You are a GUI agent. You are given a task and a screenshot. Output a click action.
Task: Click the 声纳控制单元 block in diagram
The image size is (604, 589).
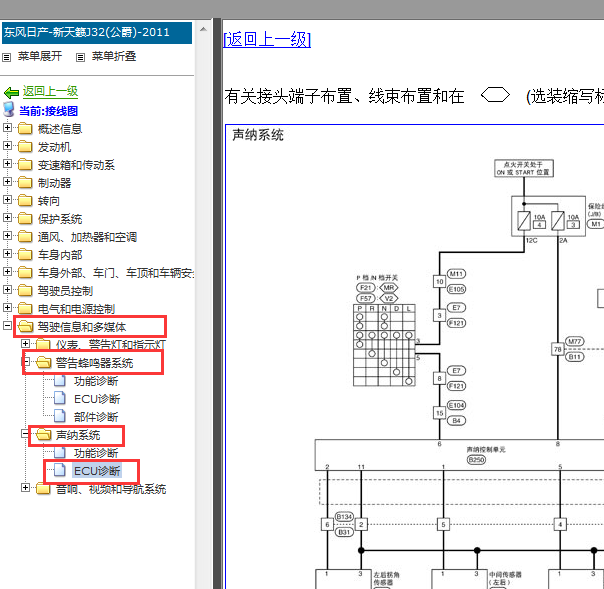click(460, 455)
